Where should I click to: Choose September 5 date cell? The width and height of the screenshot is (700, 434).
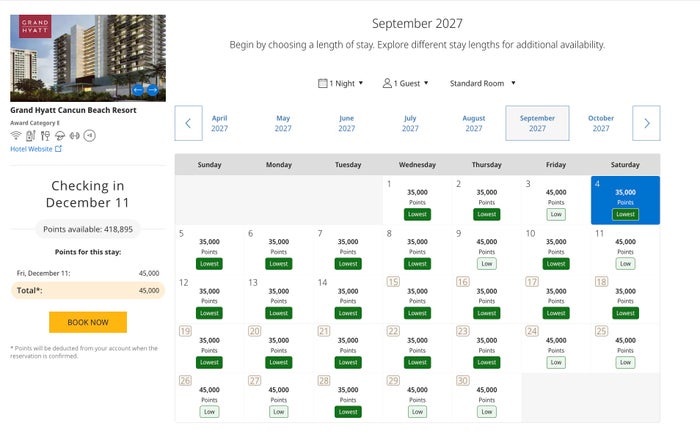209,250
